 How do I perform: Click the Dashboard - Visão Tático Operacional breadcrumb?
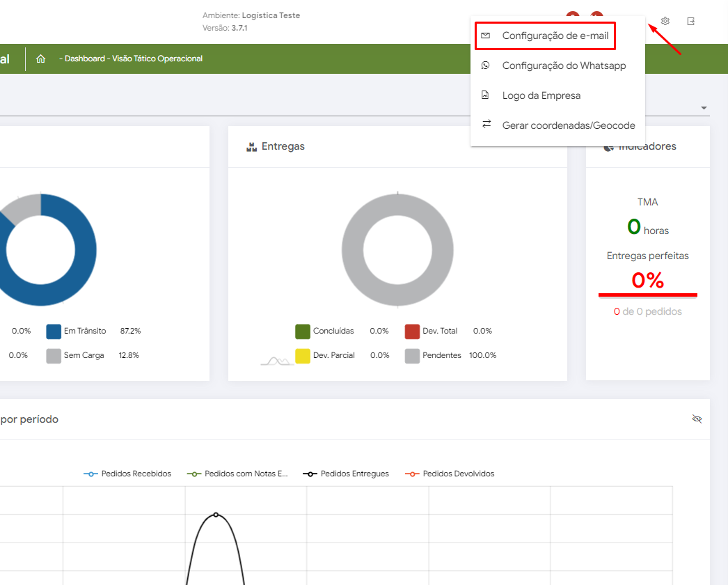tap(131, 59)
